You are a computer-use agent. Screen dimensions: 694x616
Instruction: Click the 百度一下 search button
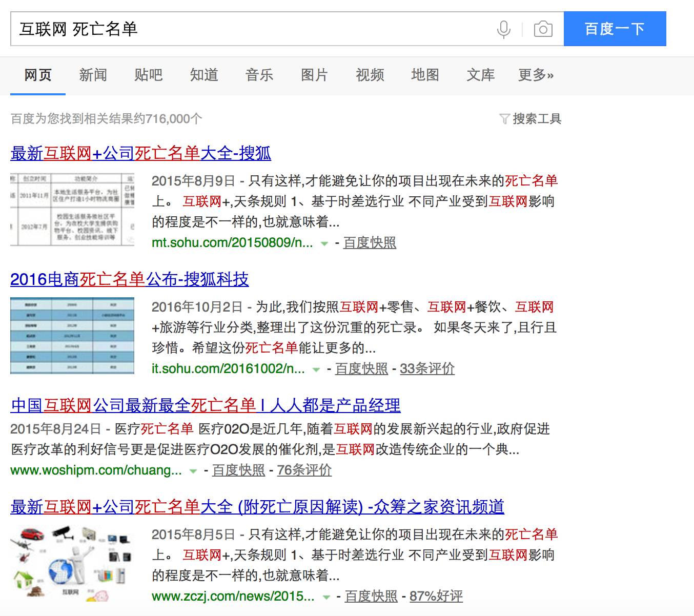click(x=615, y=29)
